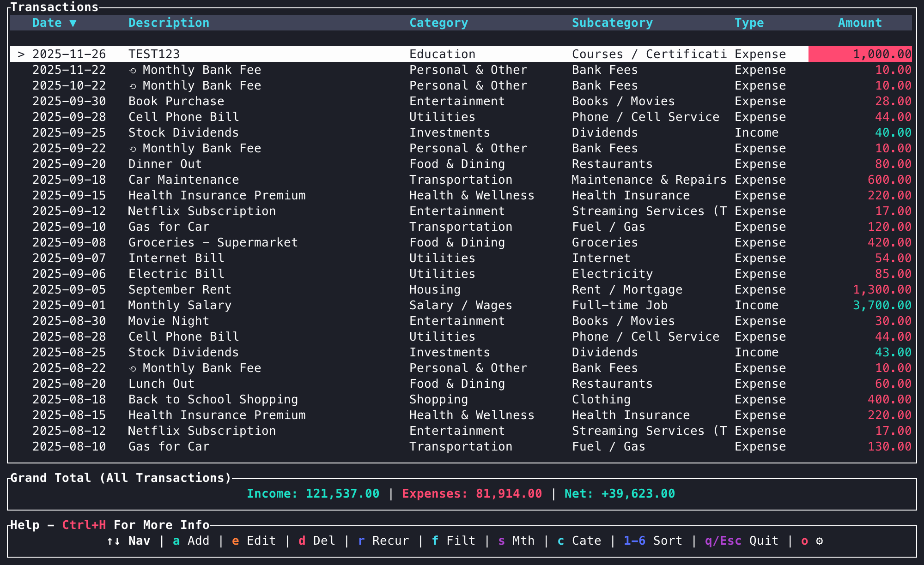
Task: Select the Dinner Out transaction
Action: (461, 164)
